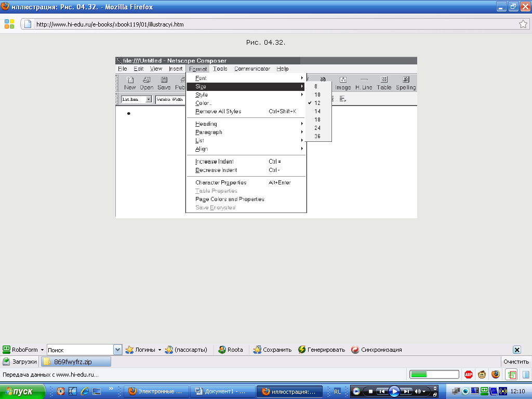Image resolution: width=532 pixels, height=399 pixels.
Task: Click Size submenu entry in Format menu
Action: [246, 87]
